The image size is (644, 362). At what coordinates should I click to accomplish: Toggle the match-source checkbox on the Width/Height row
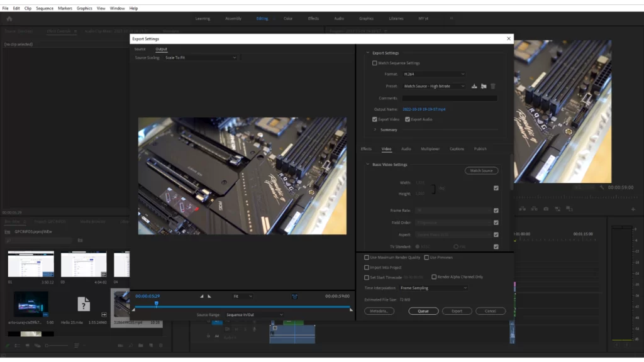click(496, 188)
